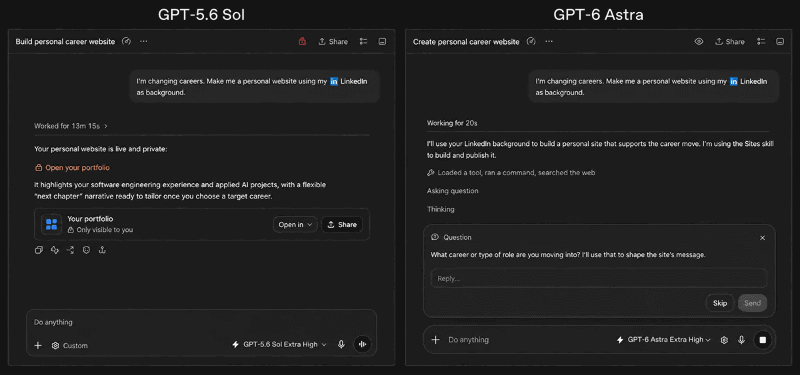Click the red lock icon in GPT-5.6 Sol header
This screenshot has height=375, width=800.
[302, 42]
